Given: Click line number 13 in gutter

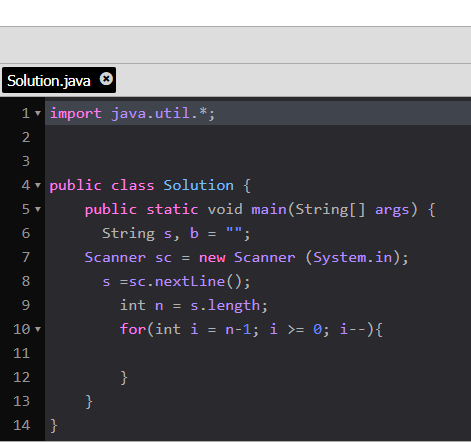Looking at the screenshot, I should (x=22, y=401).
